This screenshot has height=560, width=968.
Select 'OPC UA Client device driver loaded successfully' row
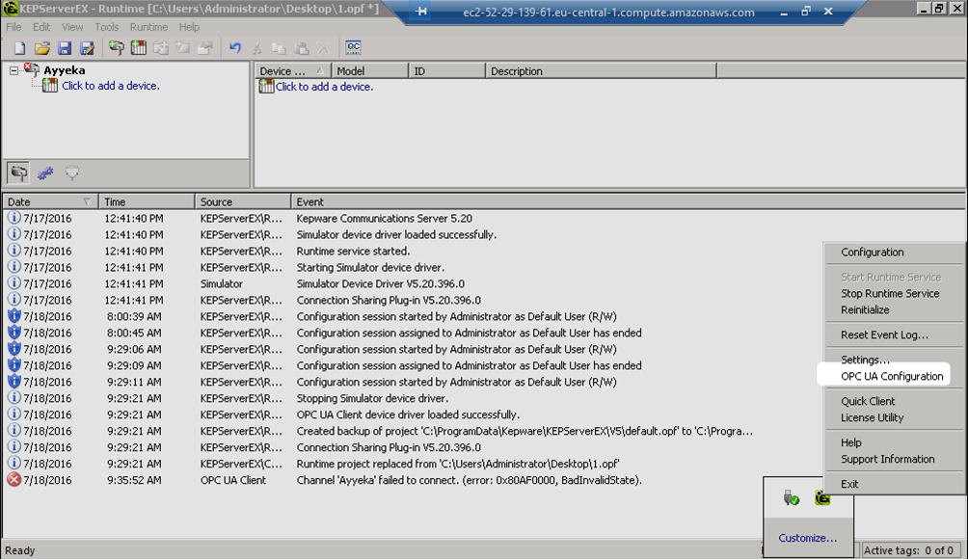click(x=408, y=414)
